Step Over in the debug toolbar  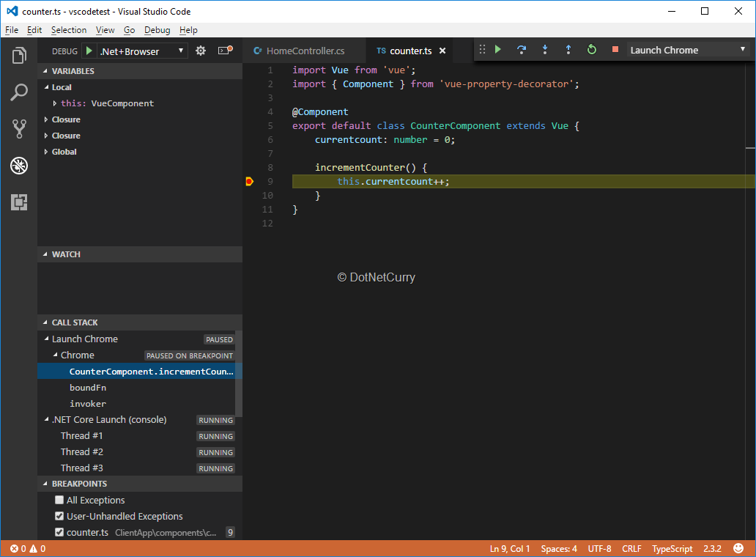tap(521, 50)
